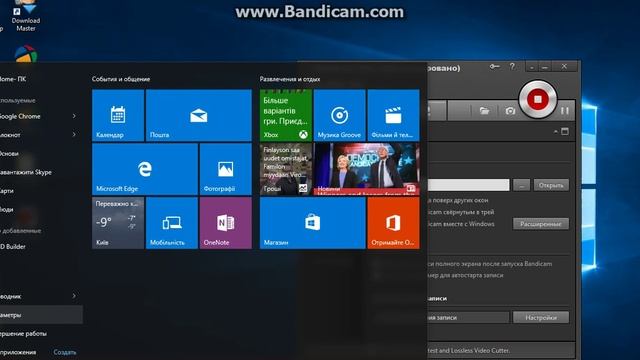Click the browse button beside the folder field

coord(522,185)
